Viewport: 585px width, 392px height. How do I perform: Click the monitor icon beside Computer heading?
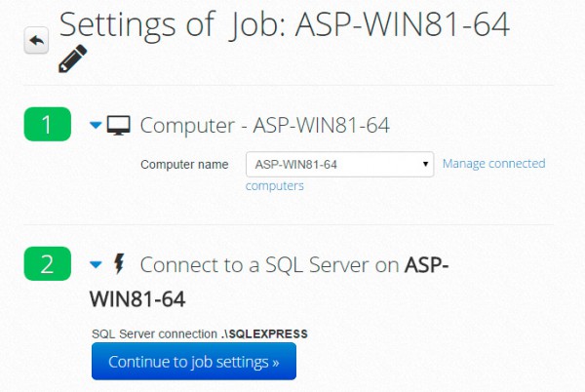[x=119, y=125]
